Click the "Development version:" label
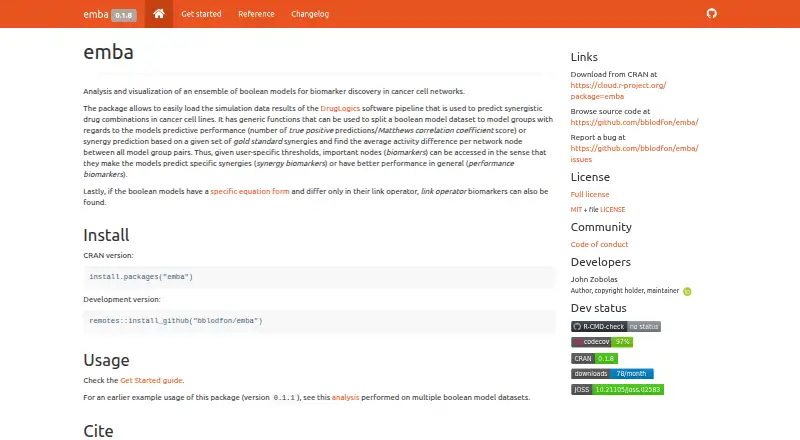Viewport: 800px width, 440px height. coord(122,299)
